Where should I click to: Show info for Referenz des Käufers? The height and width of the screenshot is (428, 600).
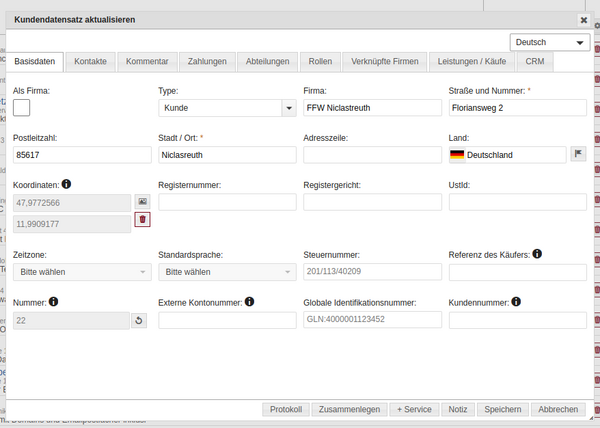[x=537, y=254]
